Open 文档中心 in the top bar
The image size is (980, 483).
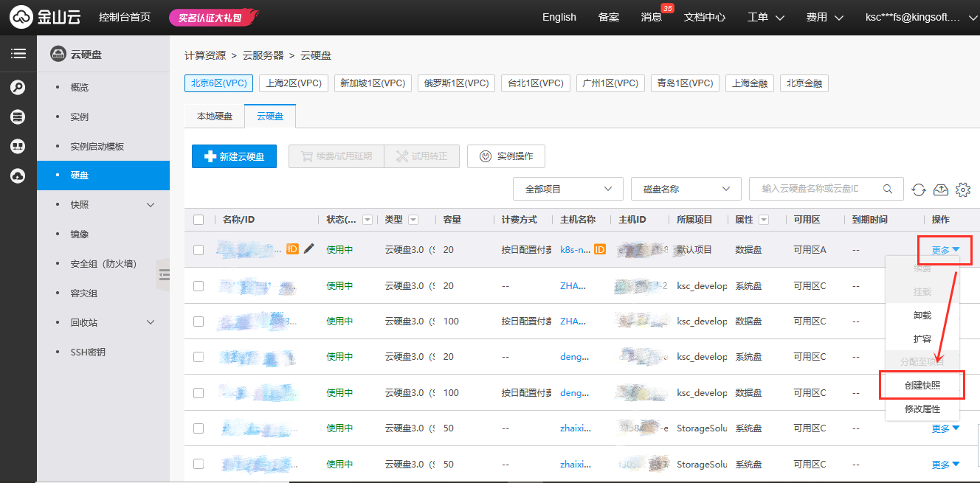(x=705, y=17)
